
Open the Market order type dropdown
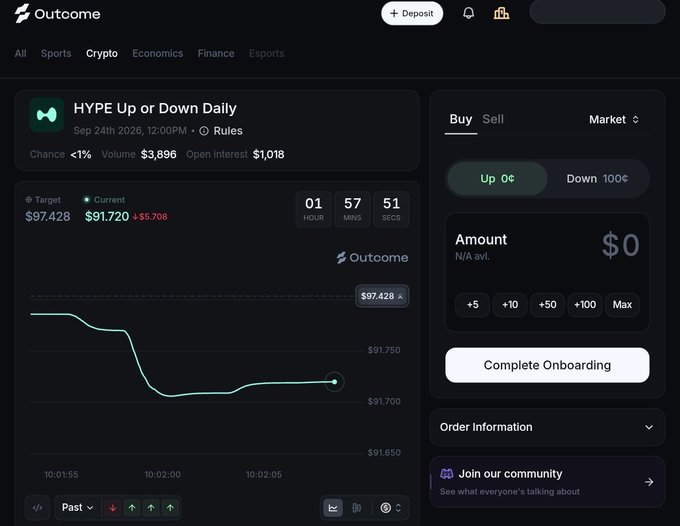[x=614, y=120]
